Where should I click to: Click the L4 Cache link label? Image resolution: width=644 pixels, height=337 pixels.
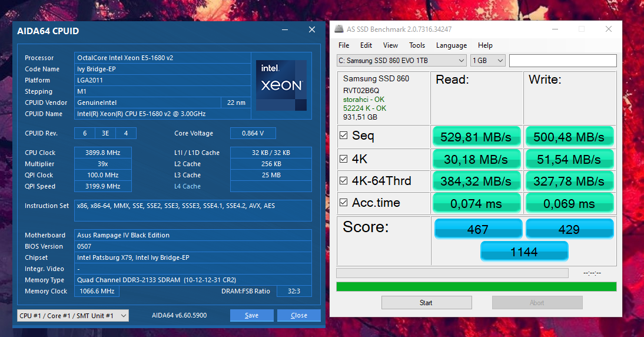(x=187, y=186)
